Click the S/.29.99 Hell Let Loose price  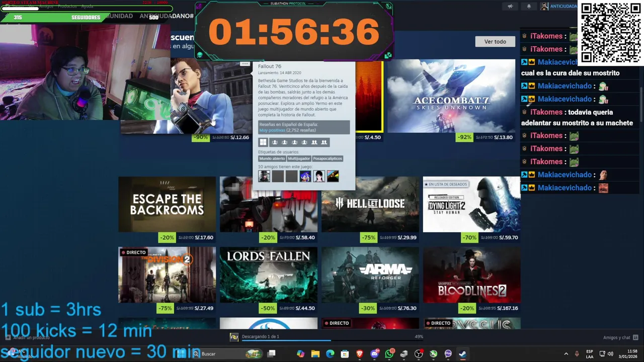[406, 237]
